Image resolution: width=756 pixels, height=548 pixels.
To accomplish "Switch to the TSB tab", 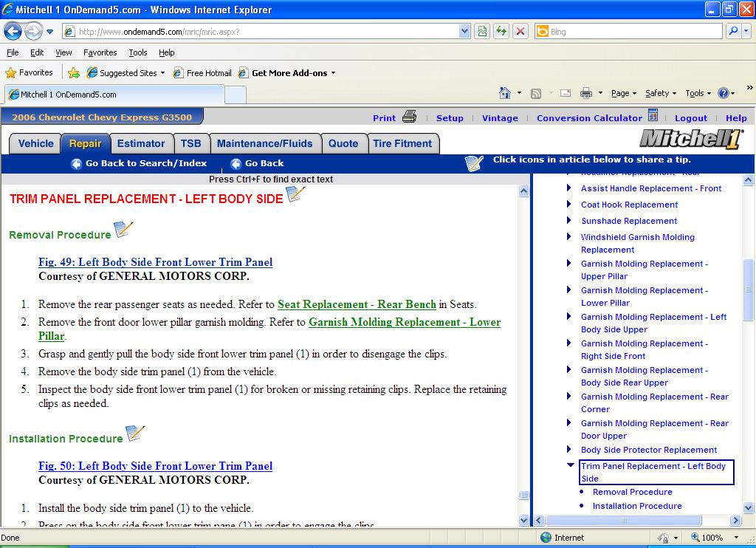I will 191,143.
